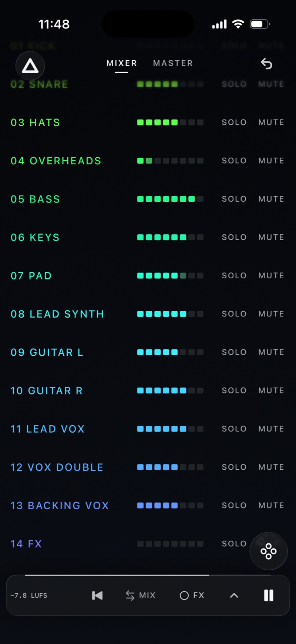Mute the 08 LEAD SYNTH track
Image resolution: width=296 pixels, height=644 pixels.
271,314
